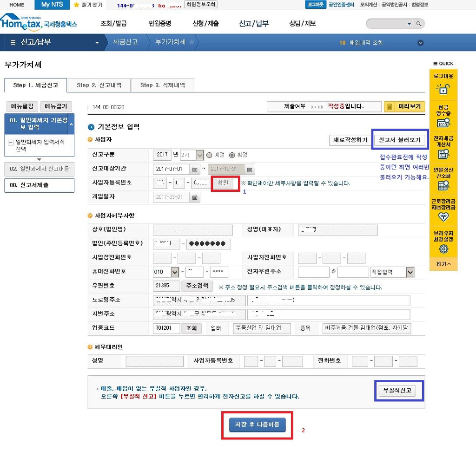The width and height of the screenshot is (476, 451).
Task: Click the 2017 year field
Action: tap(162, 155)
